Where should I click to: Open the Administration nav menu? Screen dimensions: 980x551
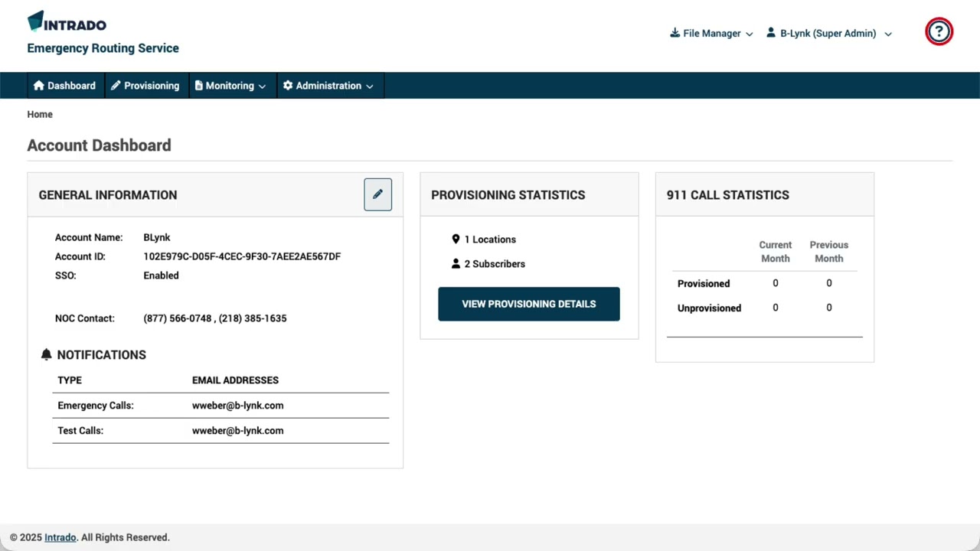tap(328, 86)
